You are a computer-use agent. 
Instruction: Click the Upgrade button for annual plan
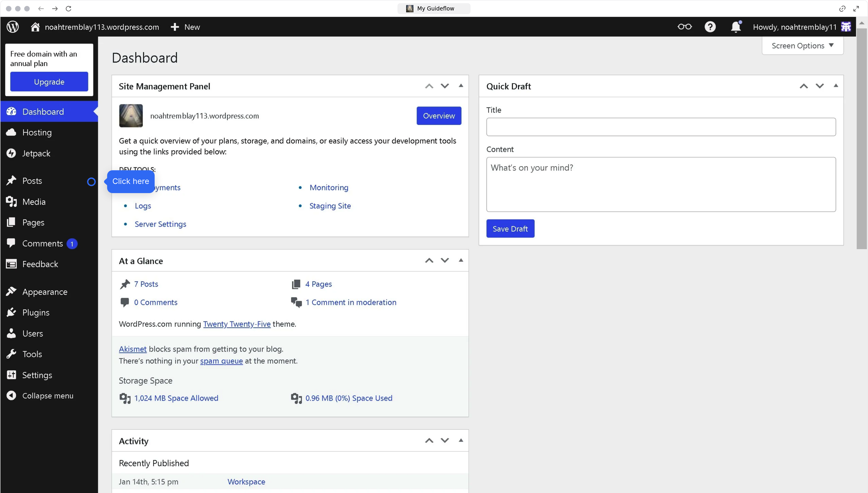click(x=49, y=81)
